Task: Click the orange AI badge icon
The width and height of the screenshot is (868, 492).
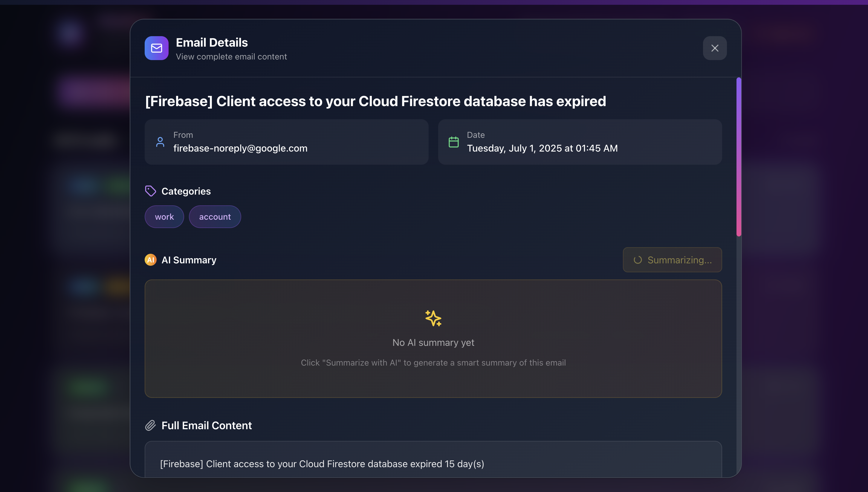Action: click(150, 260)
